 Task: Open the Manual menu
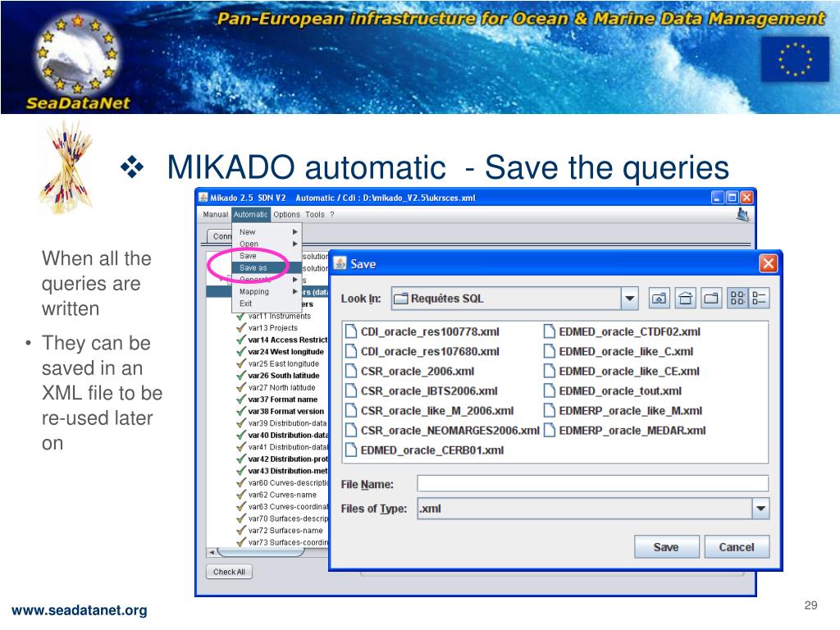tap(216, 214)
